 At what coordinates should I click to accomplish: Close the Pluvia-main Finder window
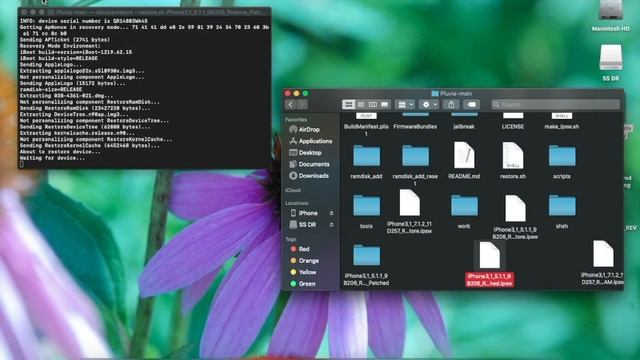(288, 93)
